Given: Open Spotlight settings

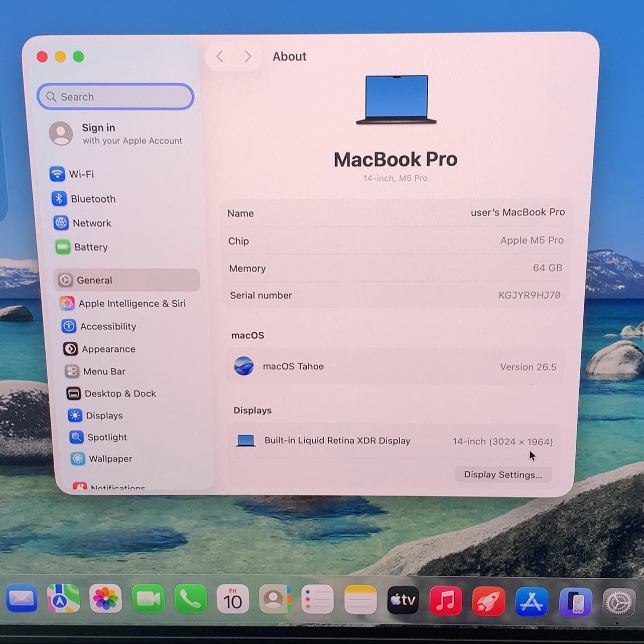Looking at the screenshot, I should tap(98, 437).
